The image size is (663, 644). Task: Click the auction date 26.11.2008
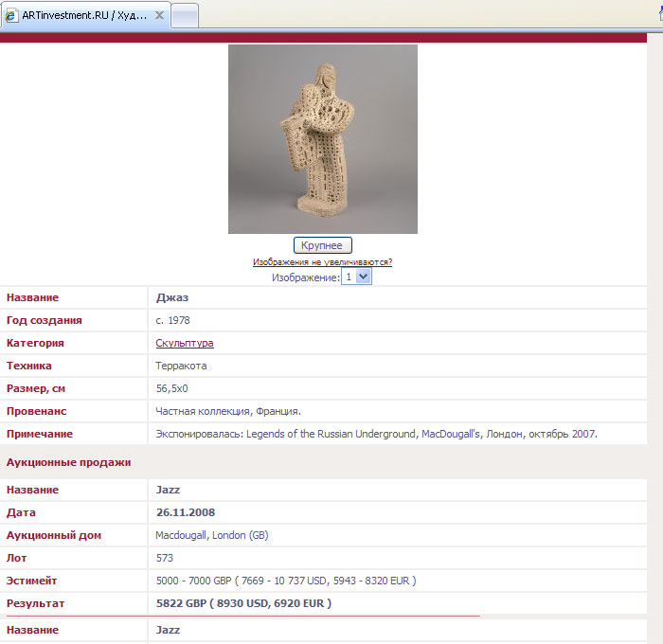click(x=186, y=512)
